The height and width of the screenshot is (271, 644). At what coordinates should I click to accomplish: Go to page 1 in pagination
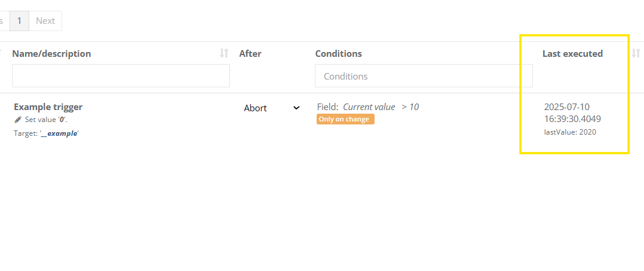coord(19,21)
